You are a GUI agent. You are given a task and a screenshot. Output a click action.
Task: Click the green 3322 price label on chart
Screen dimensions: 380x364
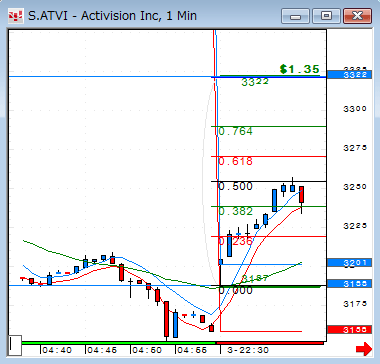click(255, 82)
